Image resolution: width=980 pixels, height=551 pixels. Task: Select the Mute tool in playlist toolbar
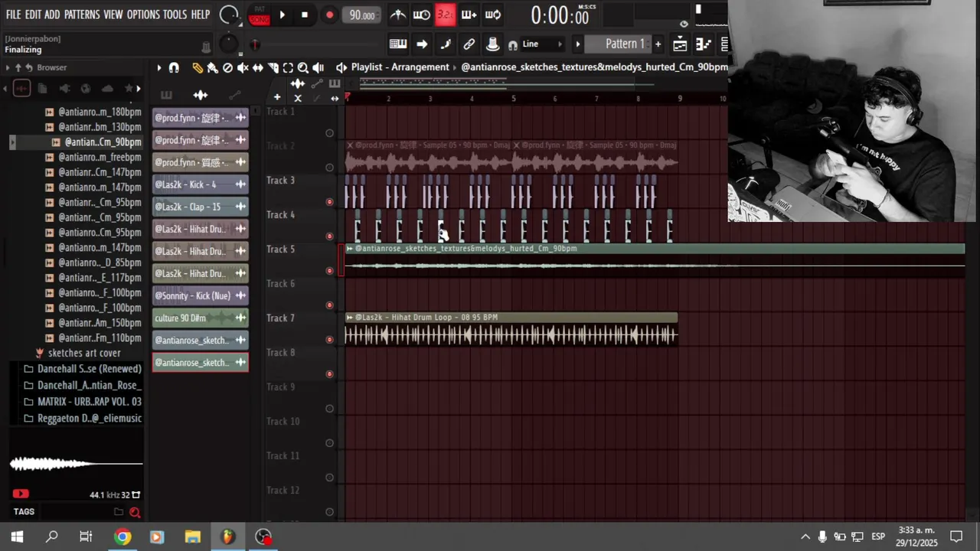[x=243, y=67]
